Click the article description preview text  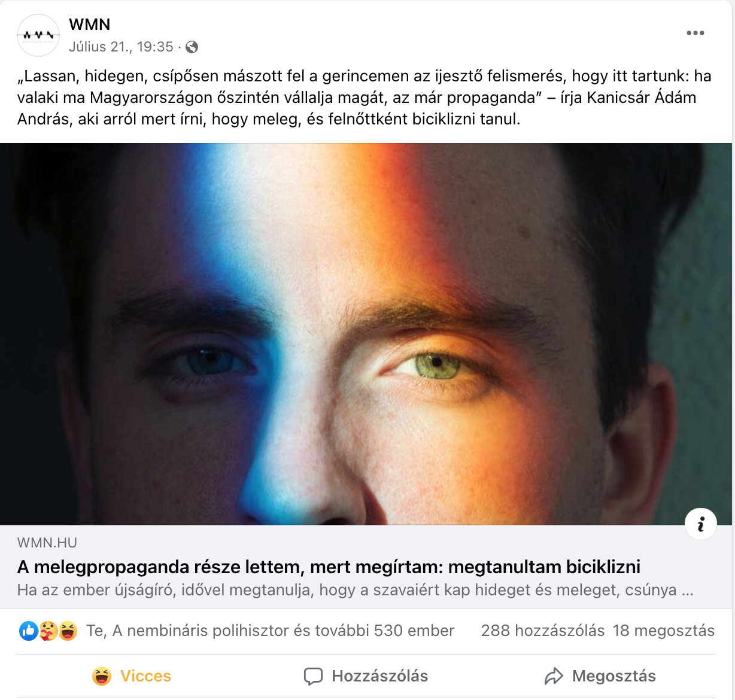[355, 590]
